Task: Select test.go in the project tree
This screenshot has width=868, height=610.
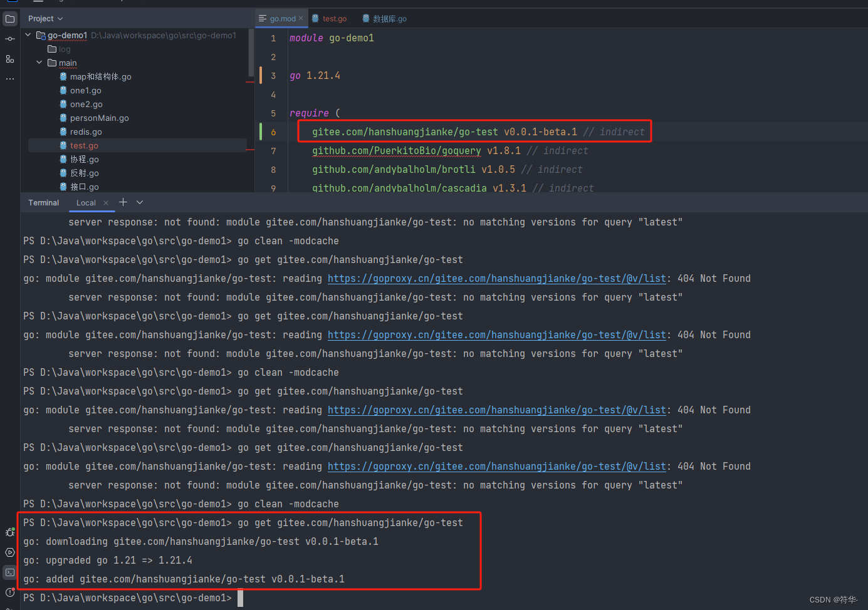Action: click(84, 145)
